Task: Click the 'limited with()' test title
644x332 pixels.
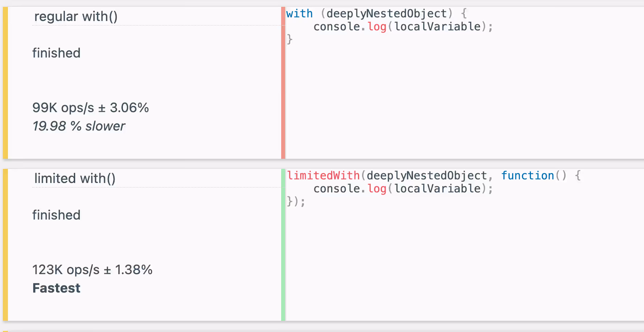Action: (75, 179)
